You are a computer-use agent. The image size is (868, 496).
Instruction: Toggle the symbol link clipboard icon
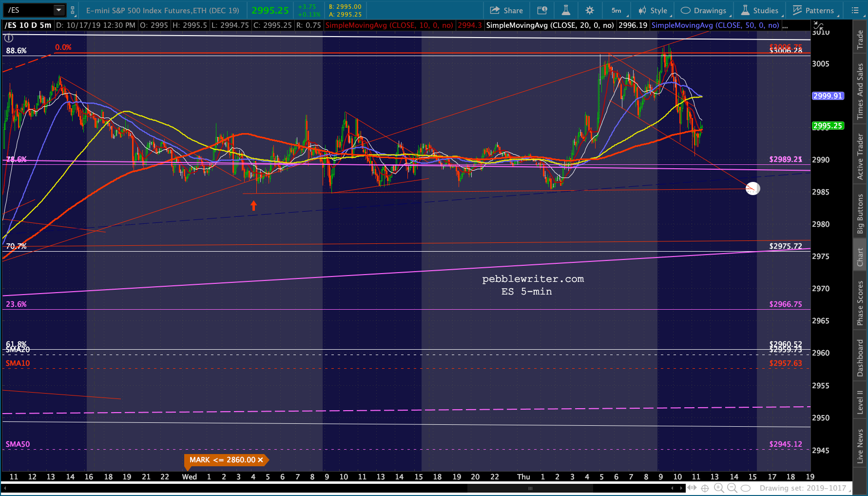73,10
